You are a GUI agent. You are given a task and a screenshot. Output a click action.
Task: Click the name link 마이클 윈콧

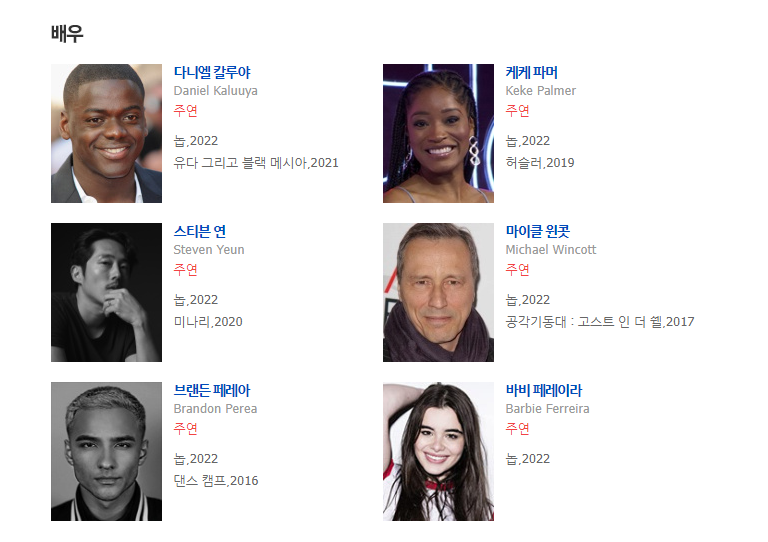pos(538,231)
